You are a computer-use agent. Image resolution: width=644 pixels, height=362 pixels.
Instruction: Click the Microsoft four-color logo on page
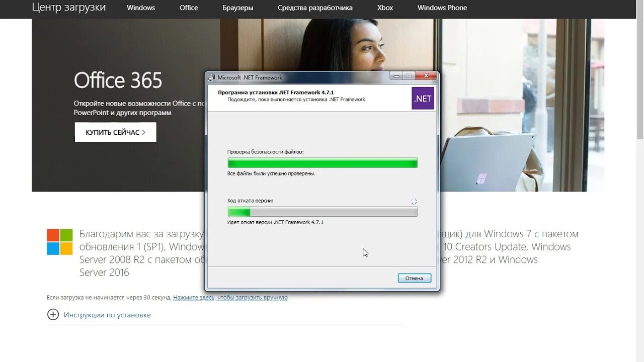click(60, 242)
